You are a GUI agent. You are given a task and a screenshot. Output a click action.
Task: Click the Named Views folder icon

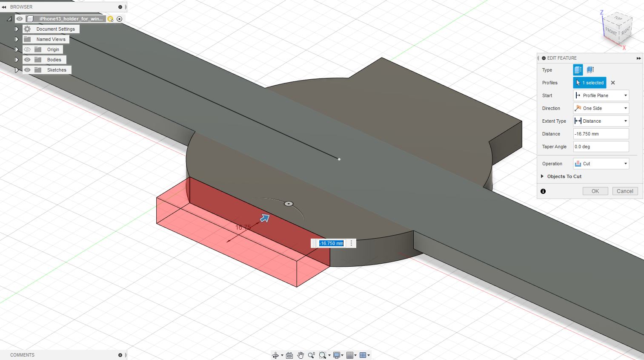(x=27, y=39)
